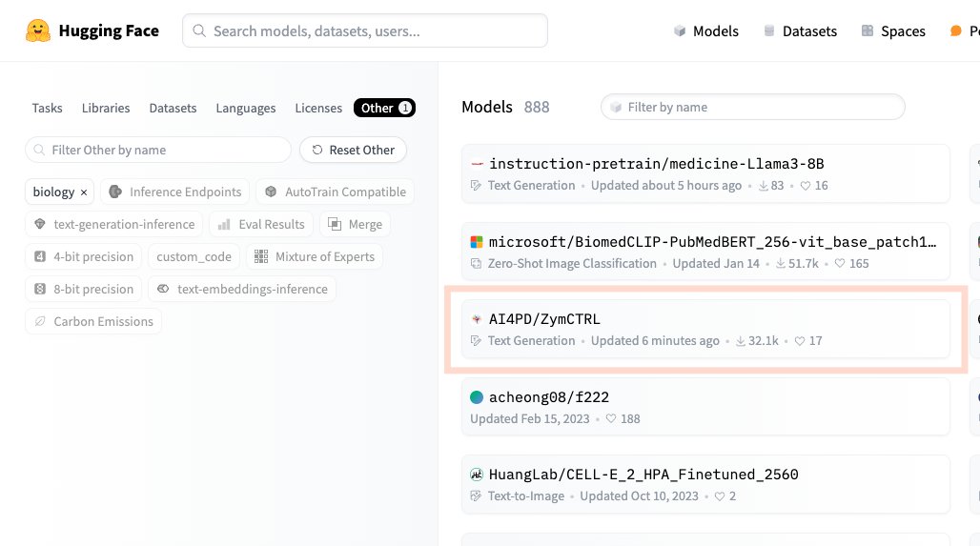Switch to the Licenses filter tab
This screenshot has height=546, width=980.
point(318,108)
